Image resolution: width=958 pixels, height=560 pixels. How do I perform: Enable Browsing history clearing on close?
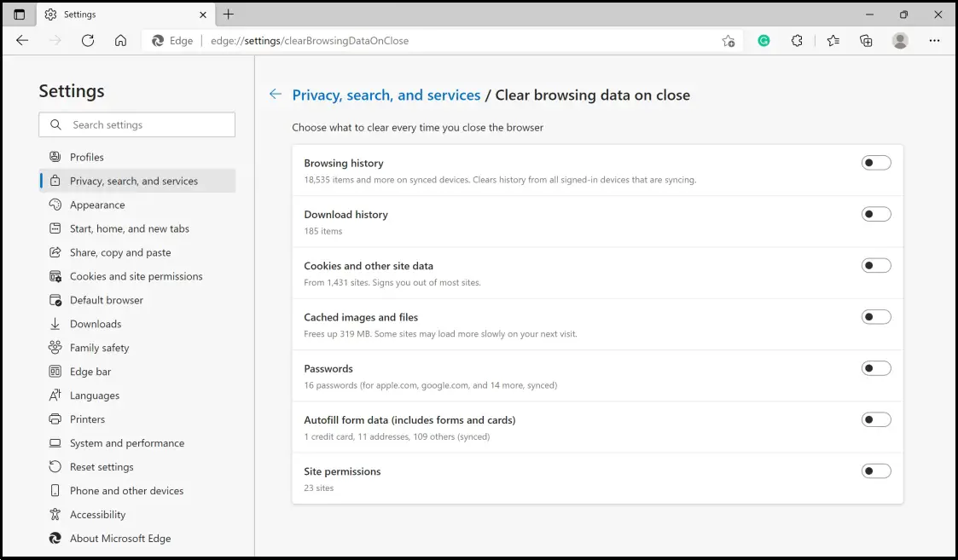[x=876, y=163]
